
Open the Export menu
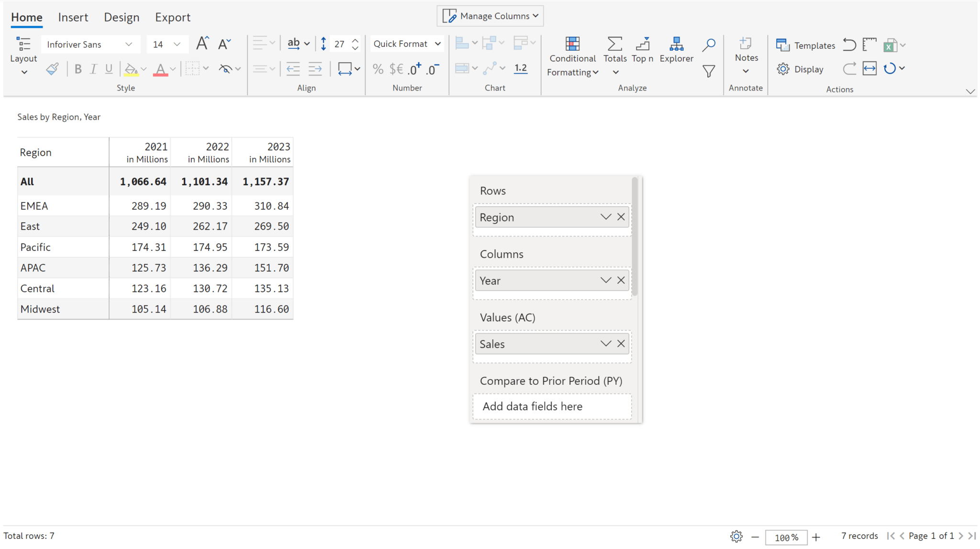[173, 17]
